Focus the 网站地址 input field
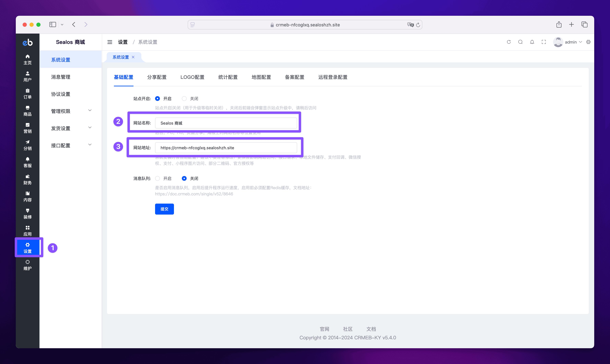Viewport: 610px width, 364px height. point(226,148)
